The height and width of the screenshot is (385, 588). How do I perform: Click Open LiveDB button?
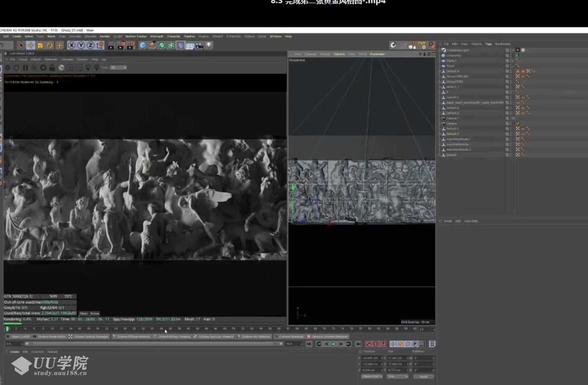pos(18,337)
